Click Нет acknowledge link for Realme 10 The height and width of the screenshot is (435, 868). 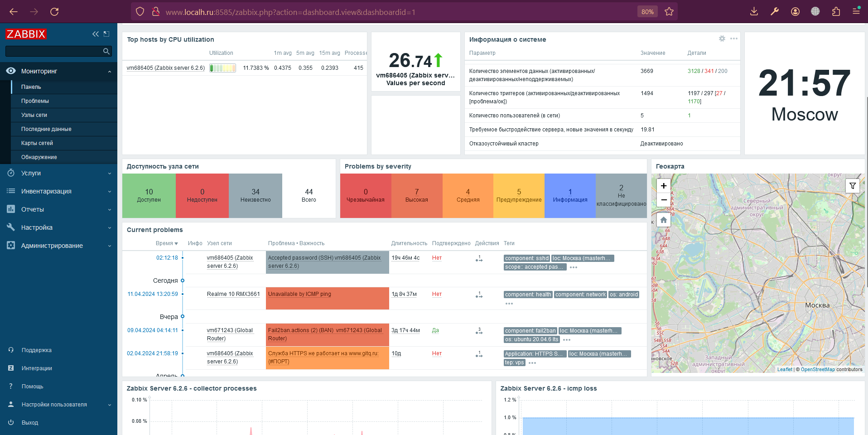click(x=437, y=294)
